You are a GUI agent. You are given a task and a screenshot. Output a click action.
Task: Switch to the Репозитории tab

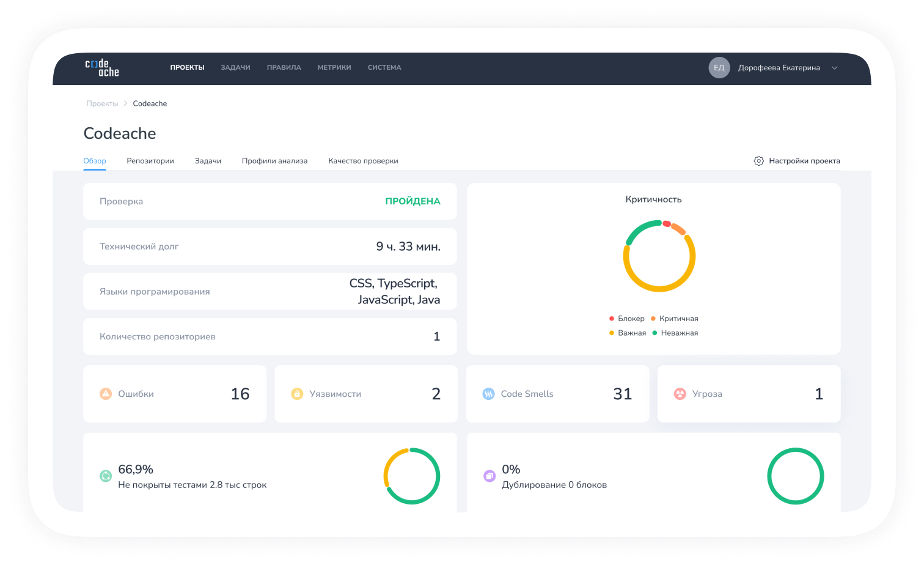click(150, 161)
